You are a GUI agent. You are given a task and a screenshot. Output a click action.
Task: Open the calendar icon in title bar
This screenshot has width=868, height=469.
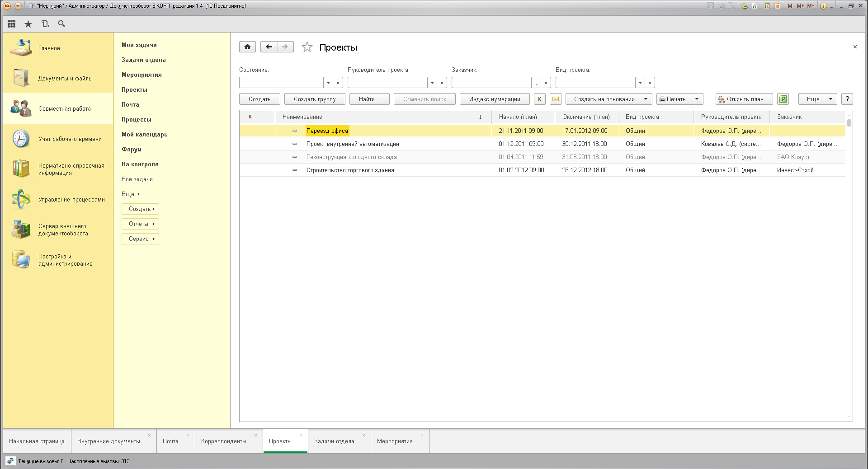[x=777, y=6]
